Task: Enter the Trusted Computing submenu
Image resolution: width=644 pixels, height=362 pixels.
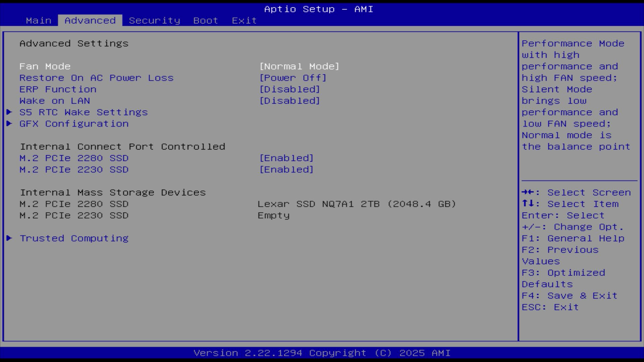Action: 74,238
